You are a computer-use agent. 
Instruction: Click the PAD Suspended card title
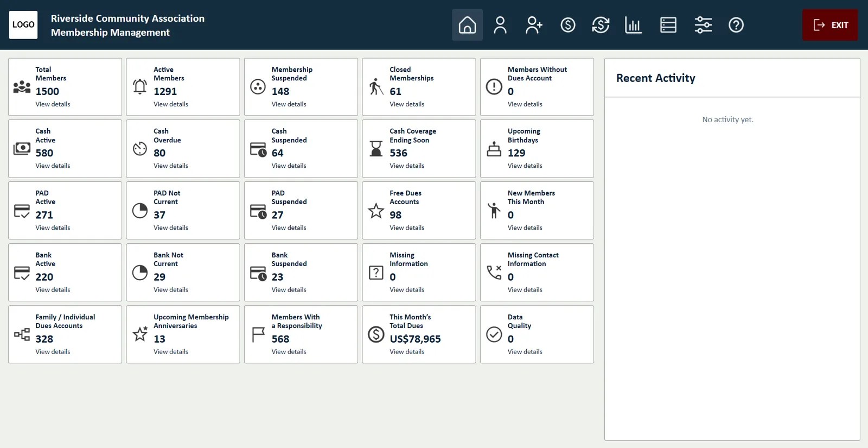click(x=289, y=198)
